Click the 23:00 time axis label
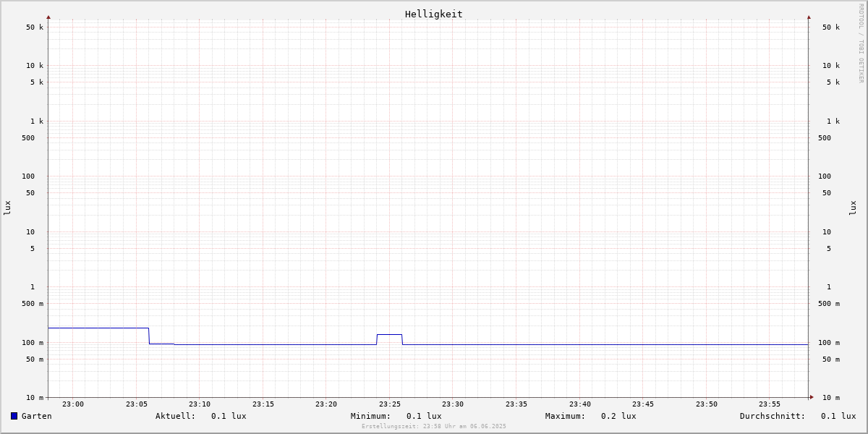This screenshot has width=868, height=434. click(73, 404)
